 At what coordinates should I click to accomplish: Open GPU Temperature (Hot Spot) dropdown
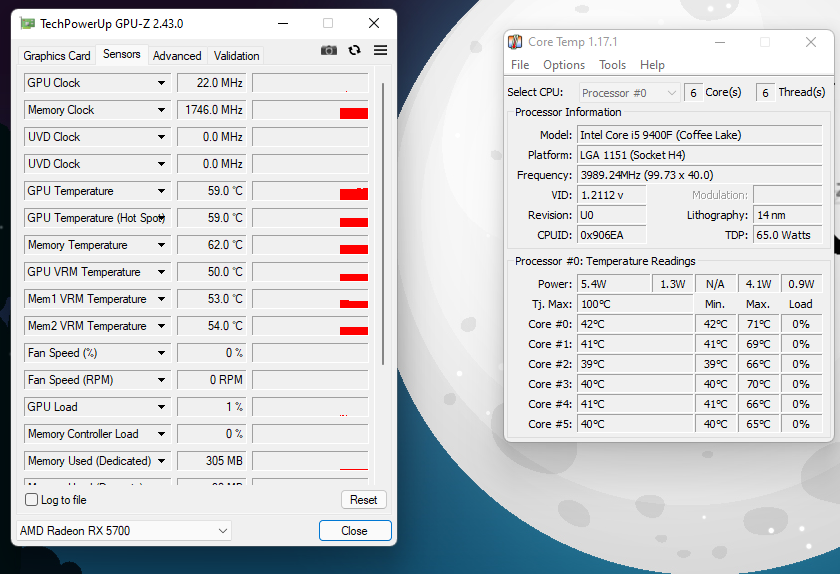[161, 218]
